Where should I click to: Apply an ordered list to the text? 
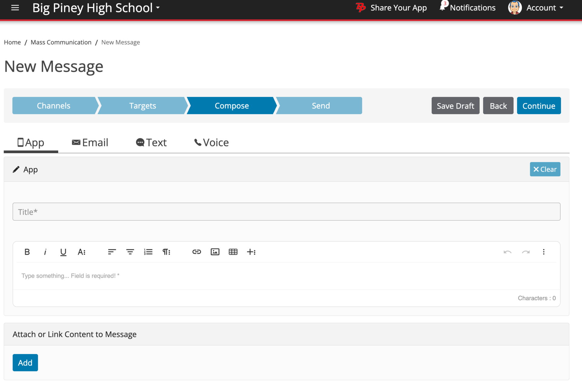click(x=148, y=252)
